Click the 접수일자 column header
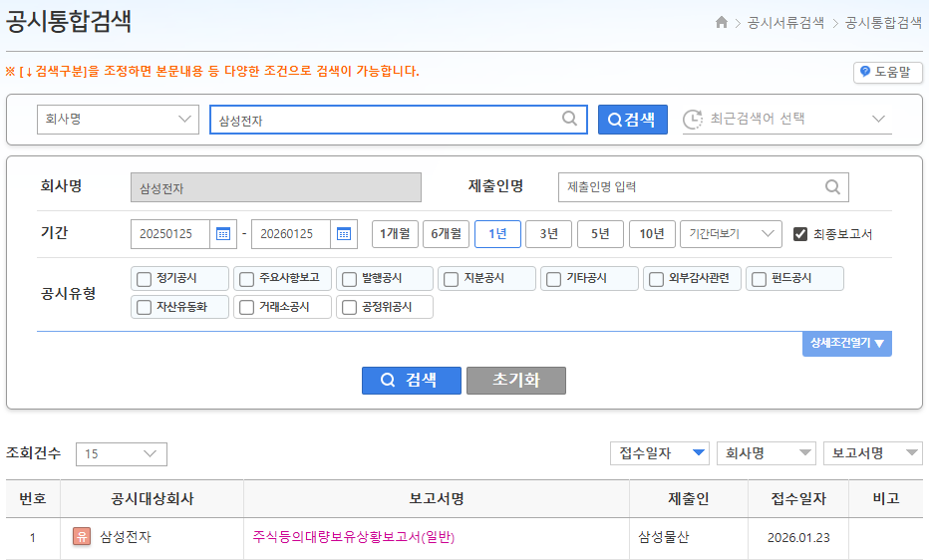The width and height of the screenshot is (929, 560). pyautogui.click(x=798, y=498)
